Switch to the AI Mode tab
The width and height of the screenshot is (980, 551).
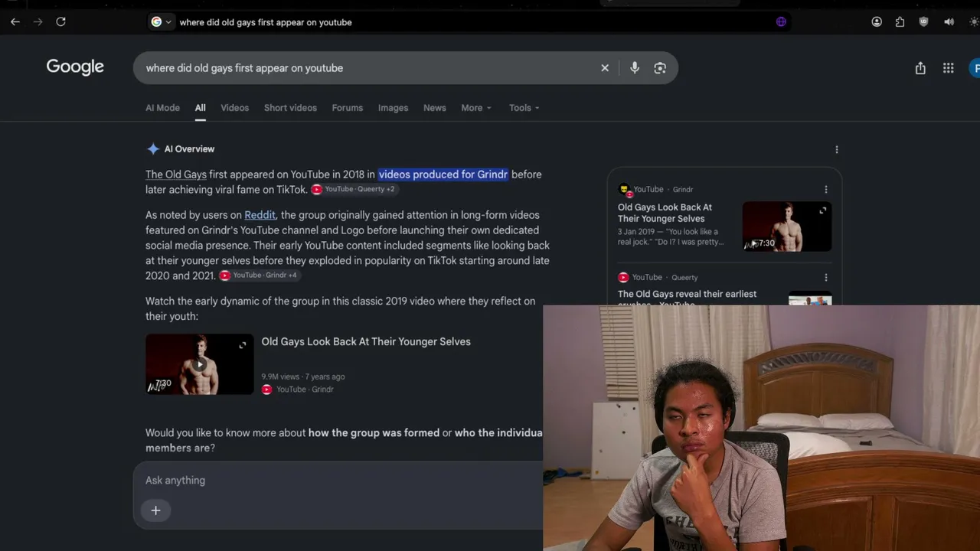click(162, 108)
